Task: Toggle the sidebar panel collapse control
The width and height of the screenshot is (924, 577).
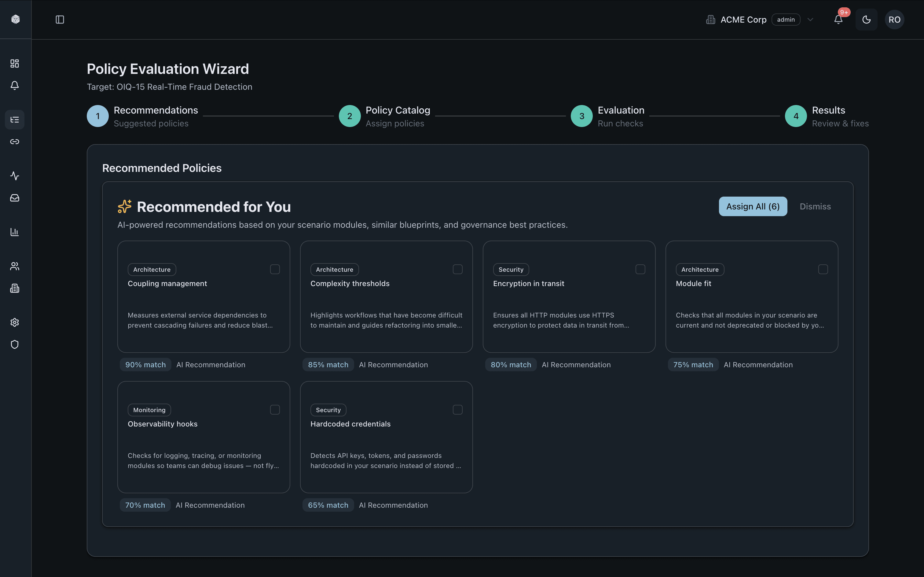Action: coord(60,20)
